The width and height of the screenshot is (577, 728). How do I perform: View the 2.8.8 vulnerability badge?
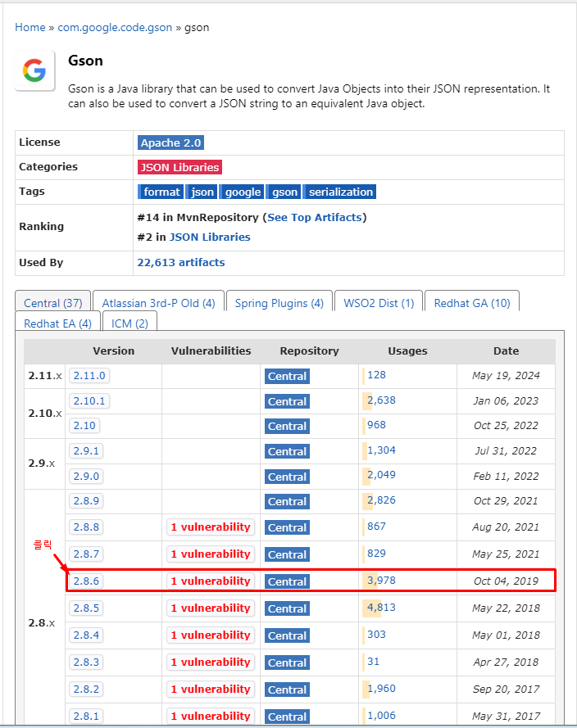(x=211, y=527)
